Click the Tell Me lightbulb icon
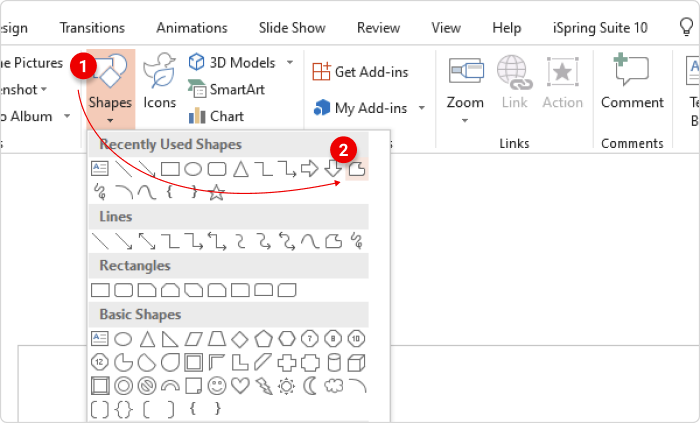The height and width of the screenshot is (423, 700). (686, 27)
